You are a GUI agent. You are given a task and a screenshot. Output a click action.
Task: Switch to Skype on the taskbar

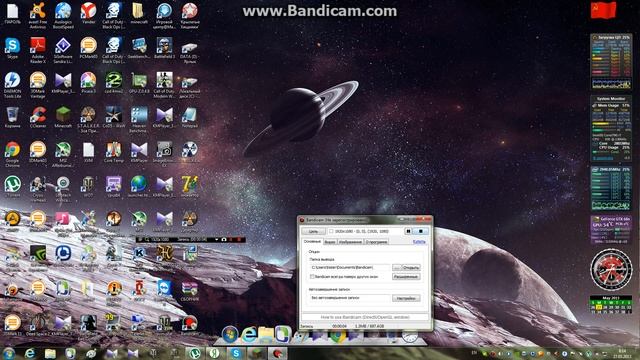pyautogui.click(x=236, y=353)
